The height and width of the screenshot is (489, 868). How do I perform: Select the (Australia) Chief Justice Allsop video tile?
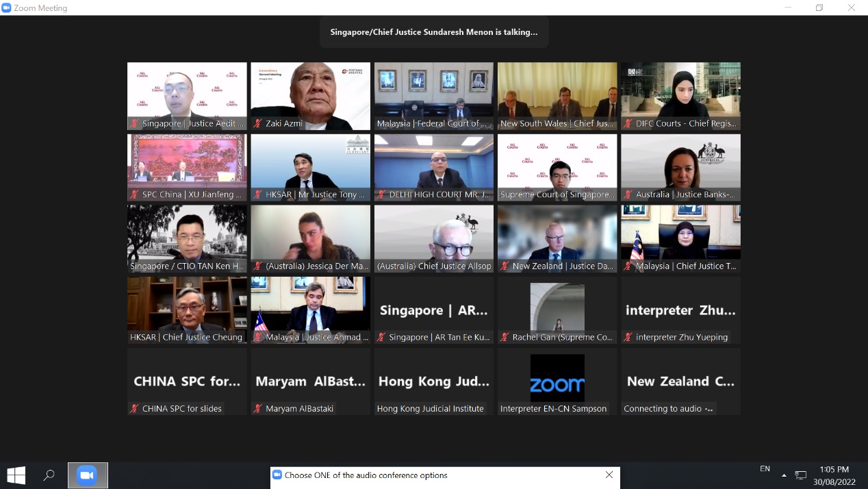tap(434, 239)
